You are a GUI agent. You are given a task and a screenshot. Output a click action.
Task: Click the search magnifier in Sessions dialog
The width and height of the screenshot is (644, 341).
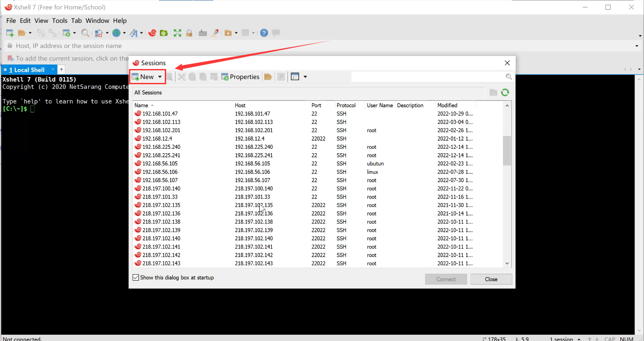click(508, 77)
